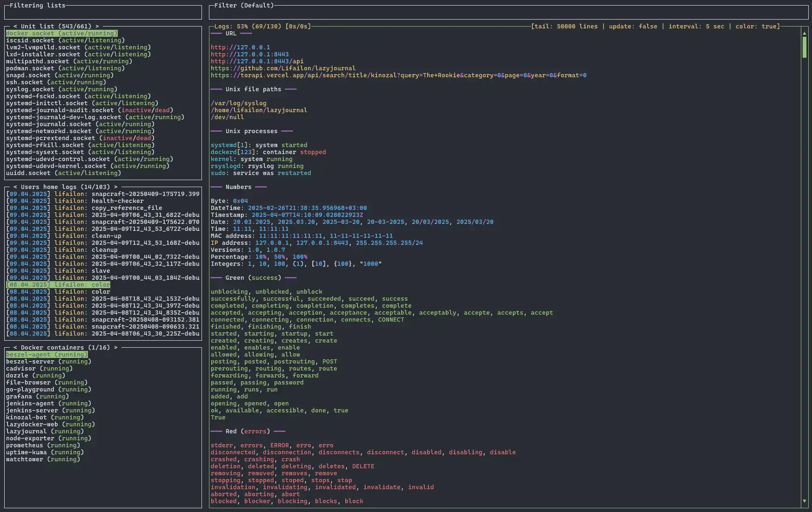The image size is (812, 512).
Task: Select systemd-udevd-kernel.socket unit
Action: point(88,166)
